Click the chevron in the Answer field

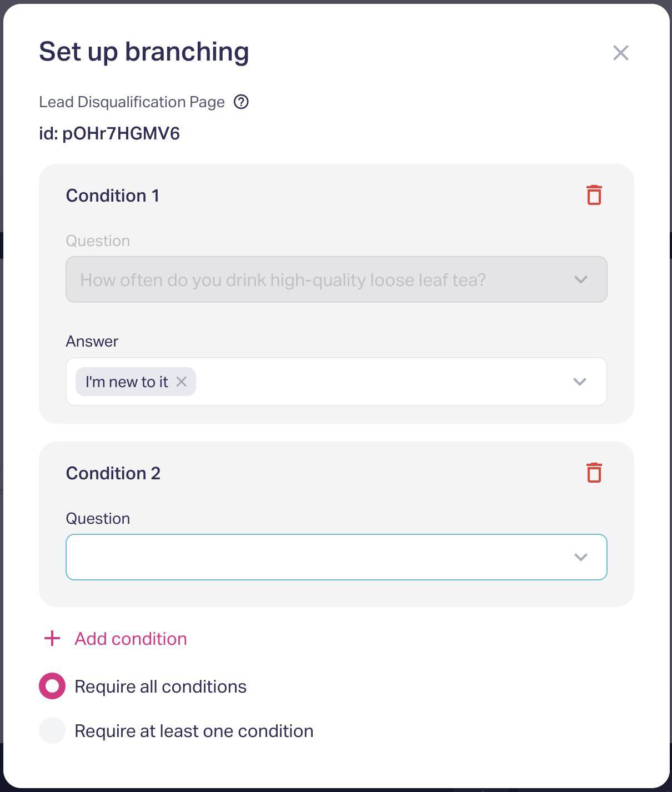(580, 382)
